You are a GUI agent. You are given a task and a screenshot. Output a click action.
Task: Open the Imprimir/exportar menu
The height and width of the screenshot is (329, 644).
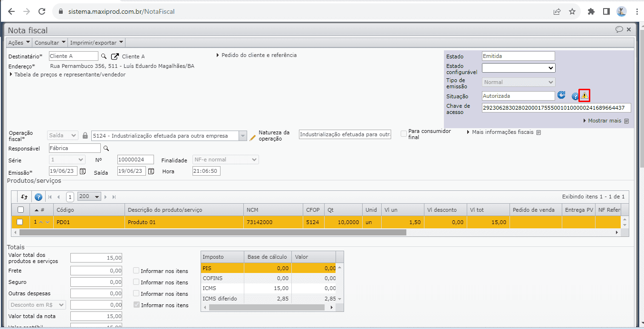click(x=96, y=43)
